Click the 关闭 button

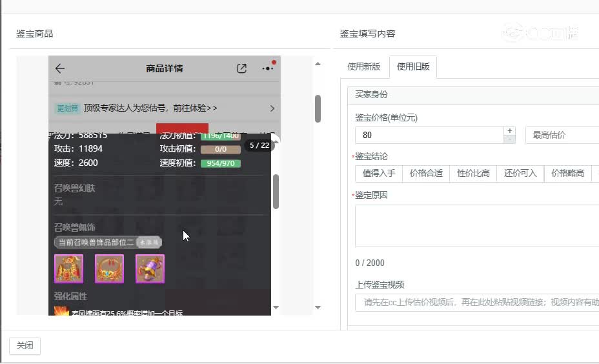coord(25,346)
